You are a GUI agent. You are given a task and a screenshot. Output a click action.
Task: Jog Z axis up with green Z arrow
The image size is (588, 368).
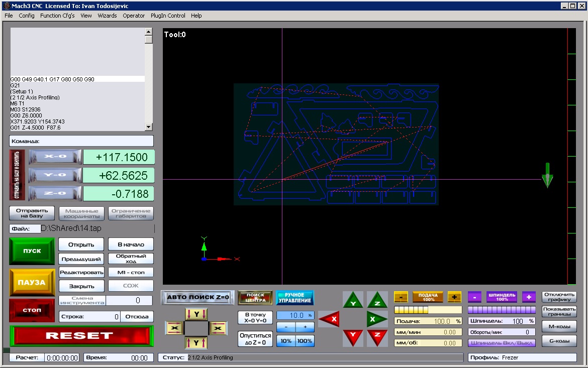[377, 300]
